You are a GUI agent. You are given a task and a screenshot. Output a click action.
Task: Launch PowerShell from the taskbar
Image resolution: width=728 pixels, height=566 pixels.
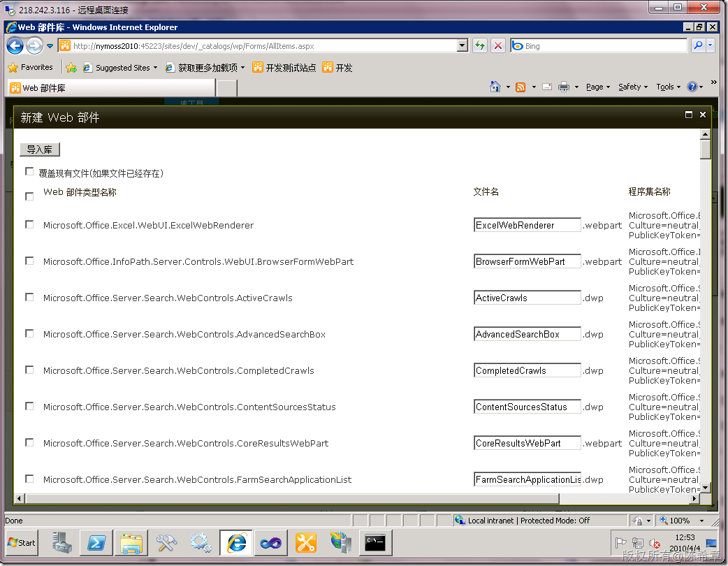coord(96,542)
